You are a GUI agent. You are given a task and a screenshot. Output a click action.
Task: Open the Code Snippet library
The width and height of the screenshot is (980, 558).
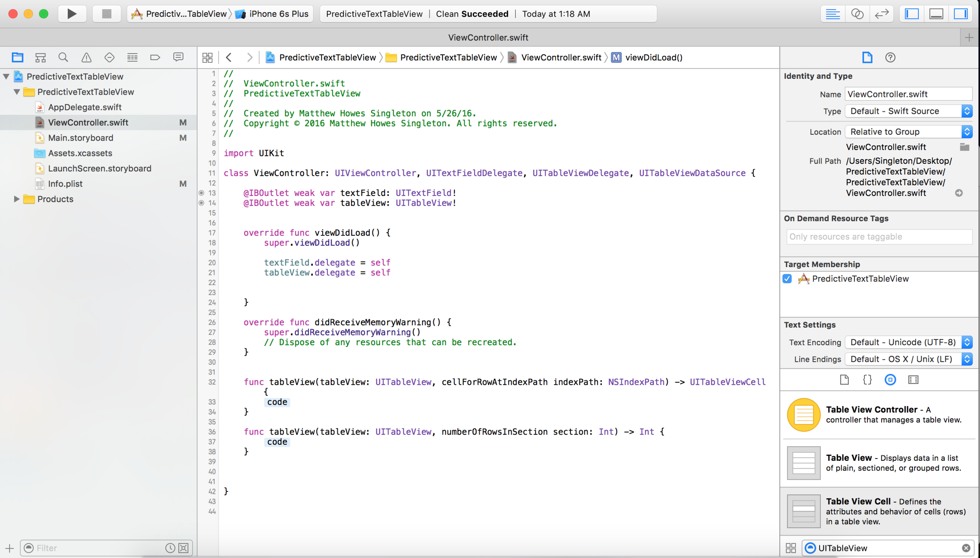pos(867,379)
